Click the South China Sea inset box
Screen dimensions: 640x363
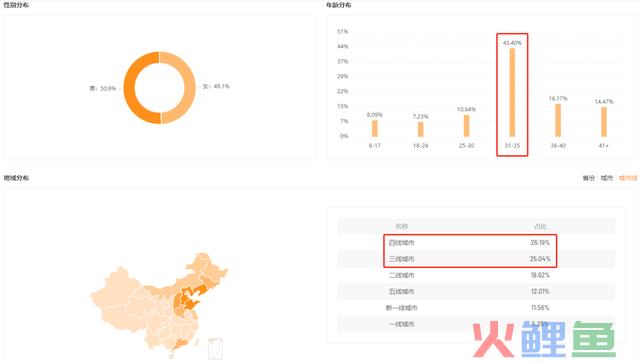215,349
